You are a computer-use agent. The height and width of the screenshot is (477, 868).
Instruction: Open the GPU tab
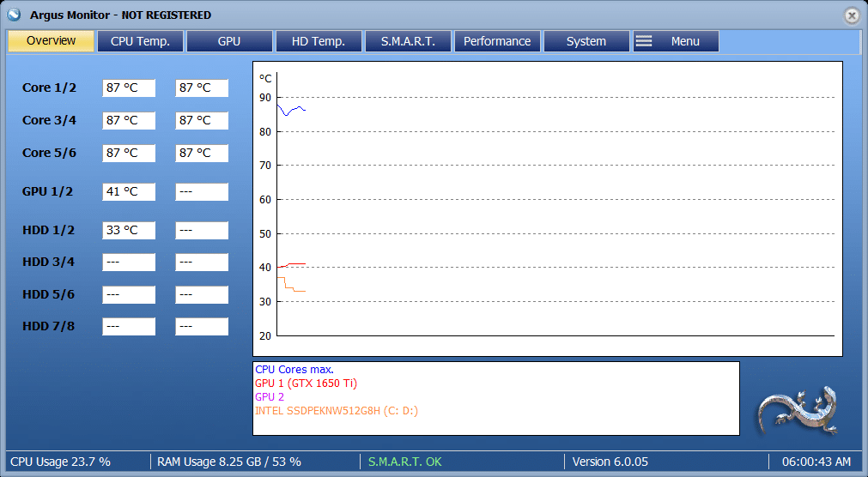[229, 41]
